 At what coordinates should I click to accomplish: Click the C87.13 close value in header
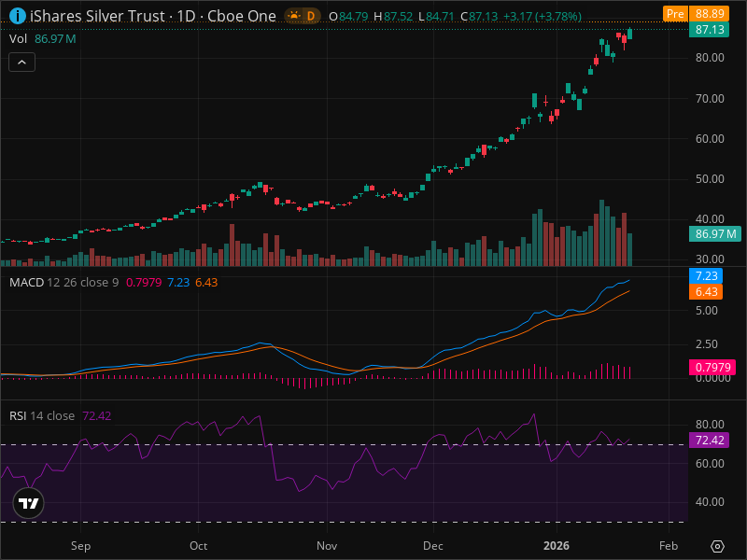click(479, 17)
